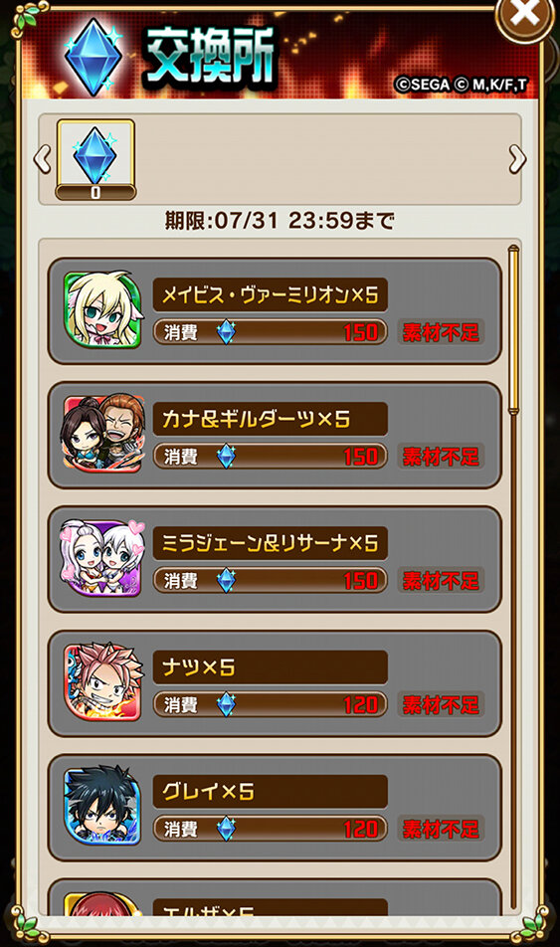The height and width of the screenshot is (947, 560).
Task: Tap 素材不足 button for カナ&ギルダーツ×5
Action: (441, 457)
